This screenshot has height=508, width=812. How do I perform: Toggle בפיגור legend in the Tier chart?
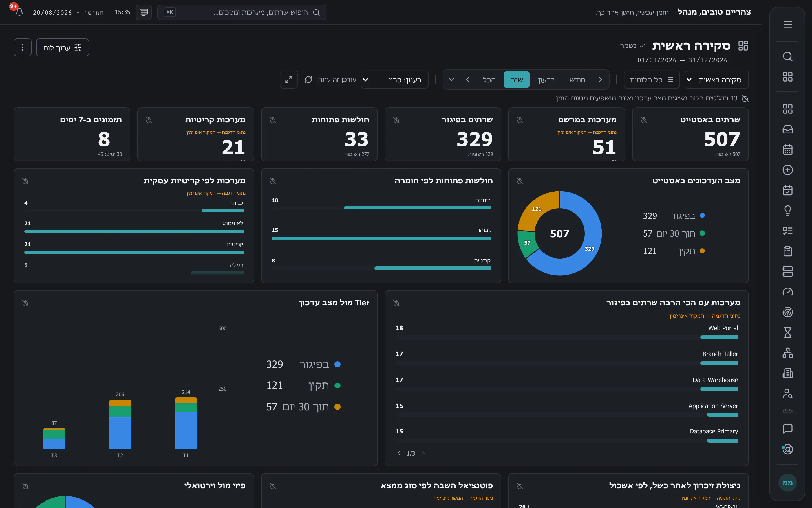[x=303, y=364]
